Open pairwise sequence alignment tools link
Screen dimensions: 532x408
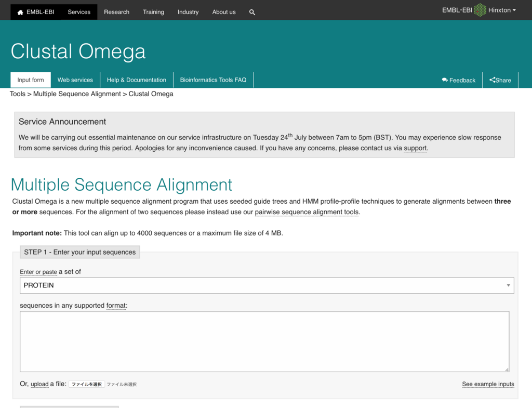[307, 212]
